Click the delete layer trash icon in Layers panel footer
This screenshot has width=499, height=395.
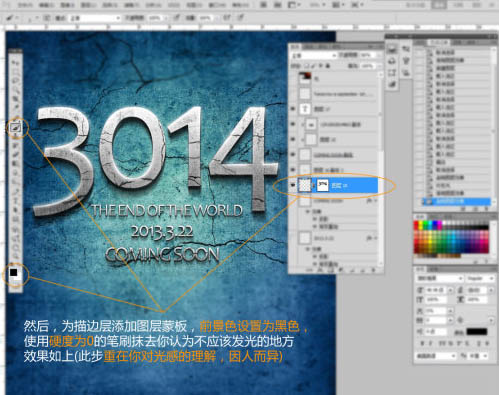click(374, 270)
